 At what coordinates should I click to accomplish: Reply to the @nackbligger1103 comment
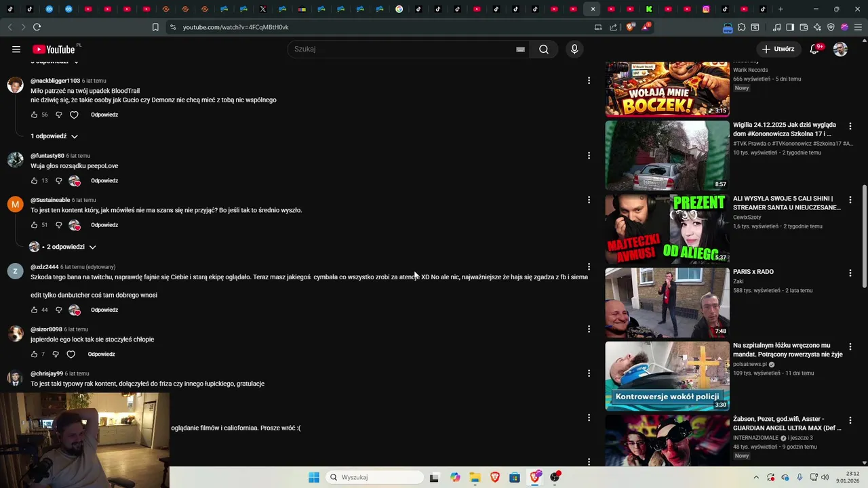coord(104,115)
